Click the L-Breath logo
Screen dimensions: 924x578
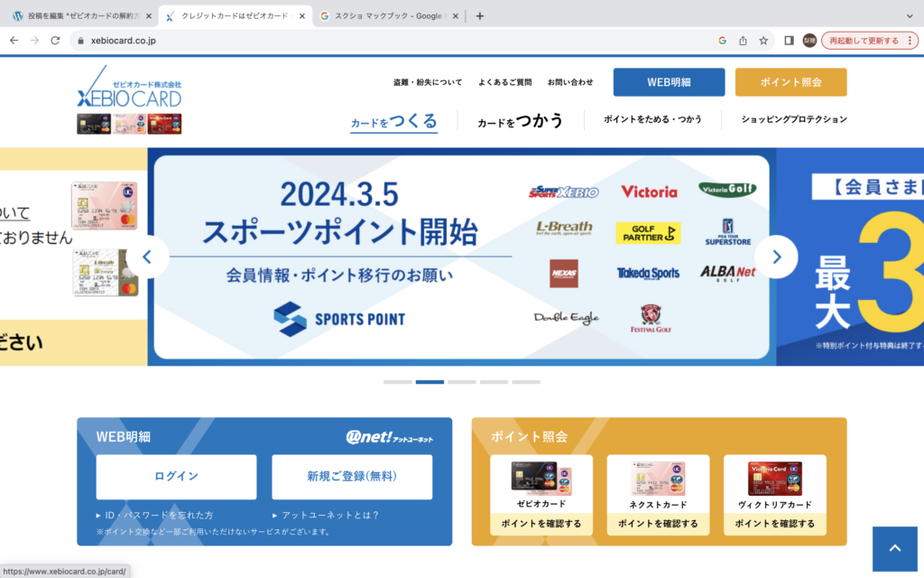pos(564,228)
